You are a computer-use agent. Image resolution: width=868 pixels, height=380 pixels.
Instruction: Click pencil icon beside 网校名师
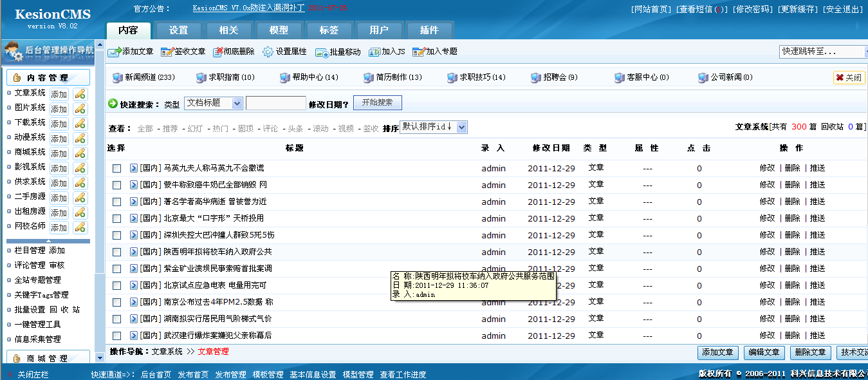[80, 227]
